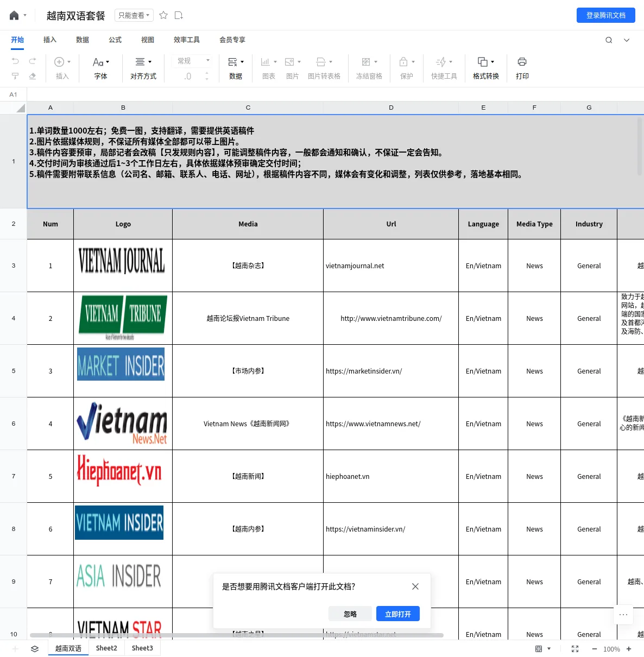The image size is (644, 657).
Task: Open the number format dropdown (常规)
Action: pyautogui.click(x=193, y=61)
